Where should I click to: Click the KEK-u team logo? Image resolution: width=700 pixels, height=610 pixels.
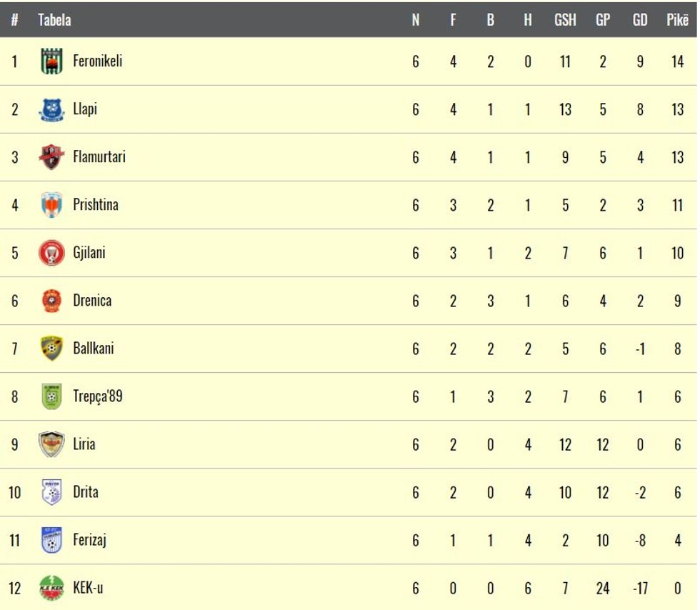click(51, 589)
